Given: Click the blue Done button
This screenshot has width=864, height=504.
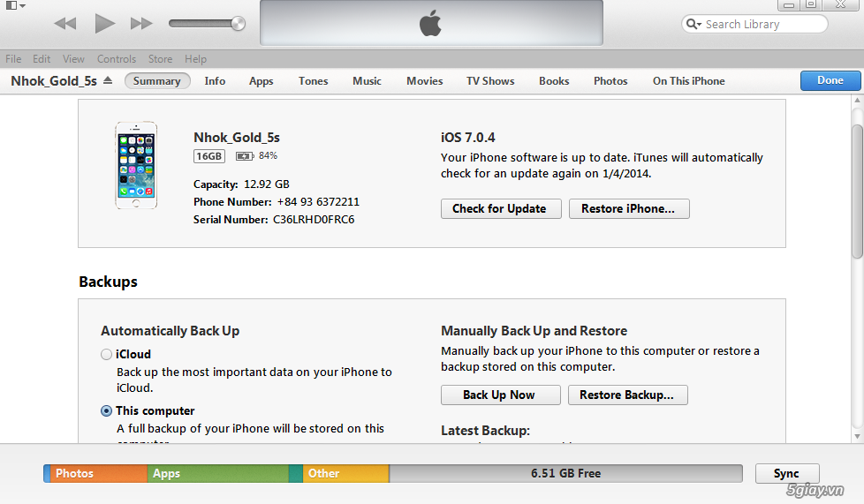Looking at the screenshot, I should (x=830, y=80).
